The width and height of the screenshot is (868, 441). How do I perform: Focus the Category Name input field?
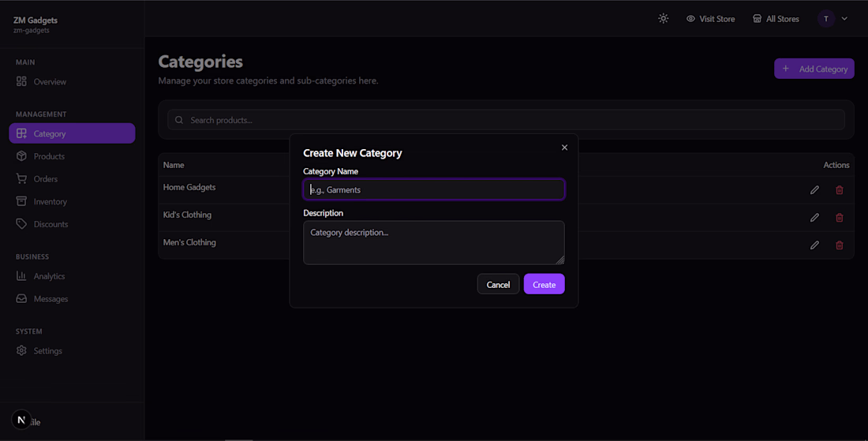[433, 189]
